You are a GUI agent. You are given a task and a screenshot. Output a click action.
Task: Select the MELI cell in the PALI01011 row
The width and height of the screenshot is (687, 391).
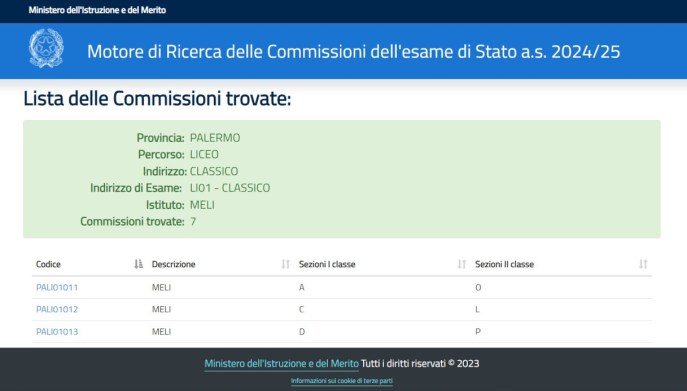[161, 288]
